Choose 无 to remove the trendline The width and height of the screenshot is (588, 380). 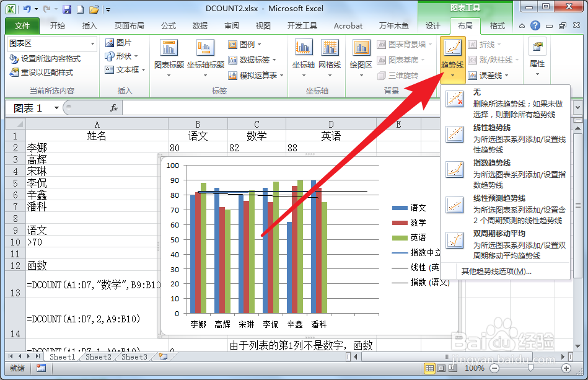click(505, 104)
